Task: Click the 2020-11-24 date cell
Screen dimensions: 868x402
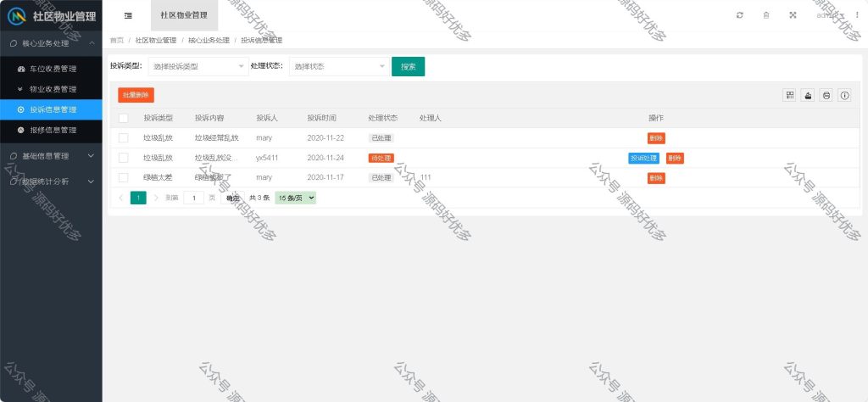Action: click(325, 158)
